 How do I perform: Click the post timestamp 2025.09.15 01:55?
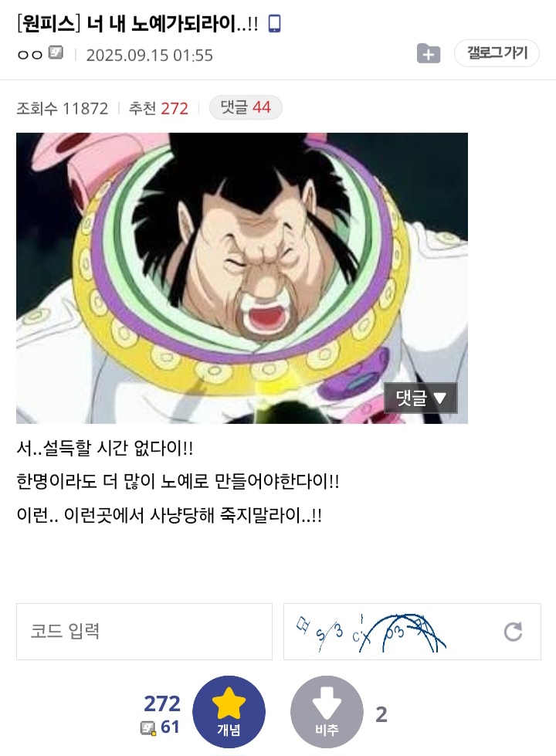coord(150,56)
